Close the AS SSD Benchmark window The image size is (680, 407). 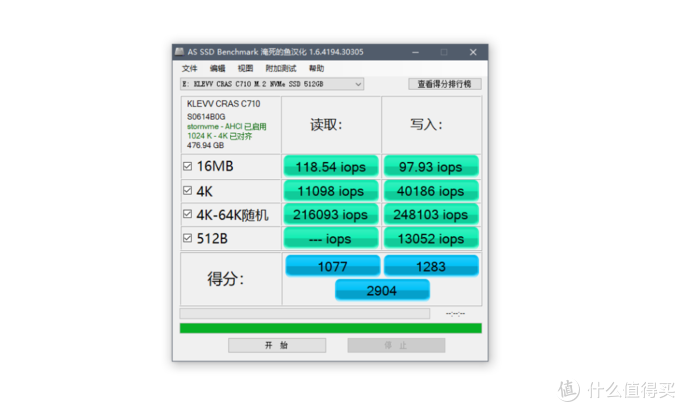tap(473, 52)
